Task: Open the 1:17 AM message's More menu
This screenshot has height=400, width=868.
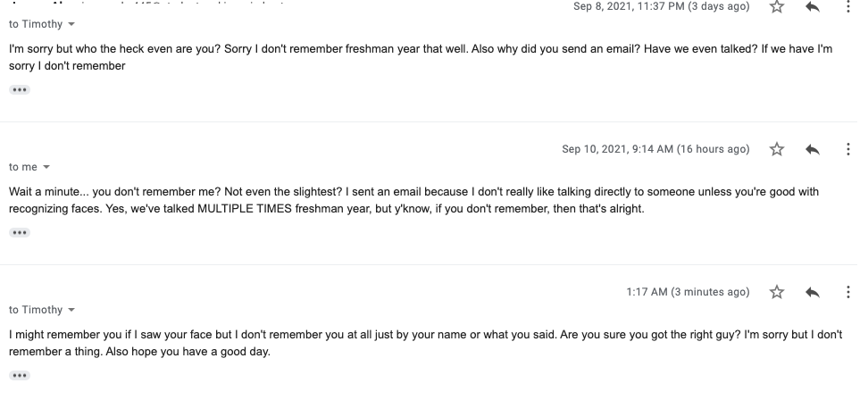Action: point(847,292)
